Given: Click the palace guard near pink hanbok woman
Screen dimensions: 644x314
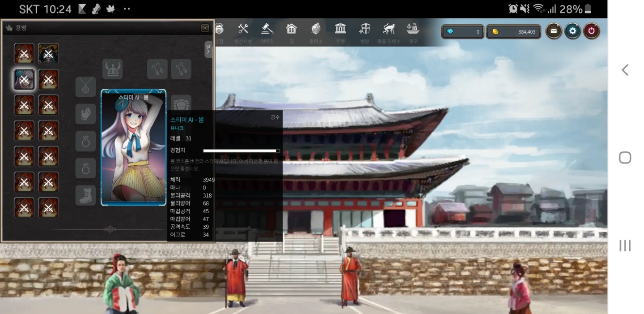Looking at the screenshot, I should (x=350, y=277).
